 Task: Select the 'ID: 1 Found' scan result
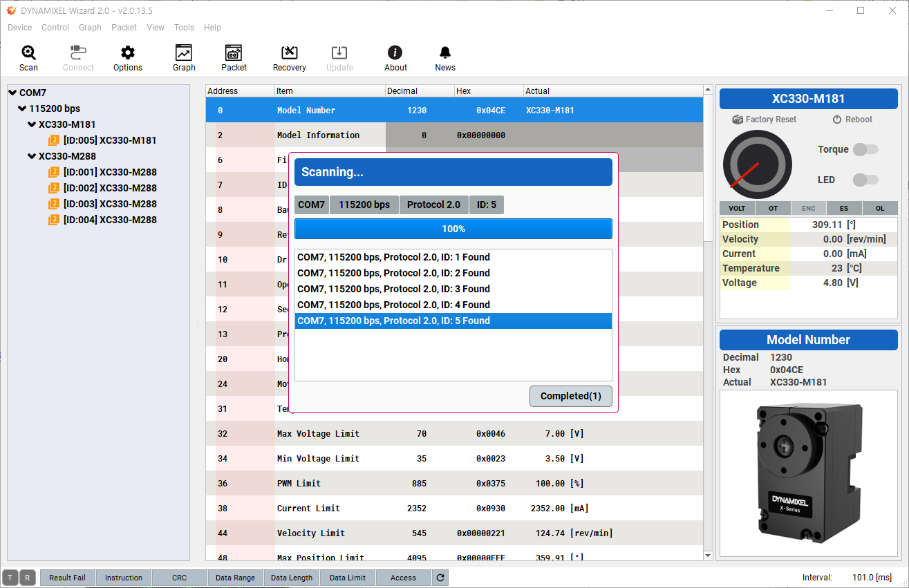[453, 257]
